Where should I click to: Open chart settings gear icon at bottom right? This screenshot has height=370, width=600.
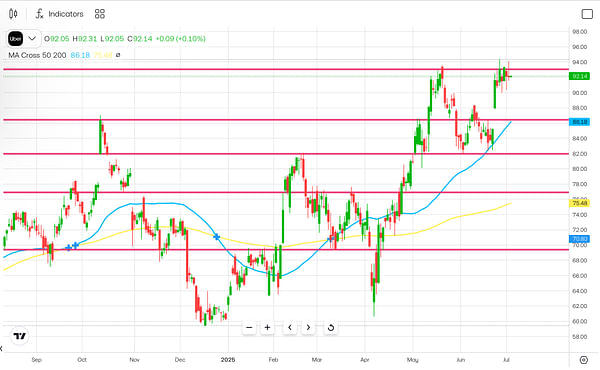pyautogui.click(x=584, y=360)
